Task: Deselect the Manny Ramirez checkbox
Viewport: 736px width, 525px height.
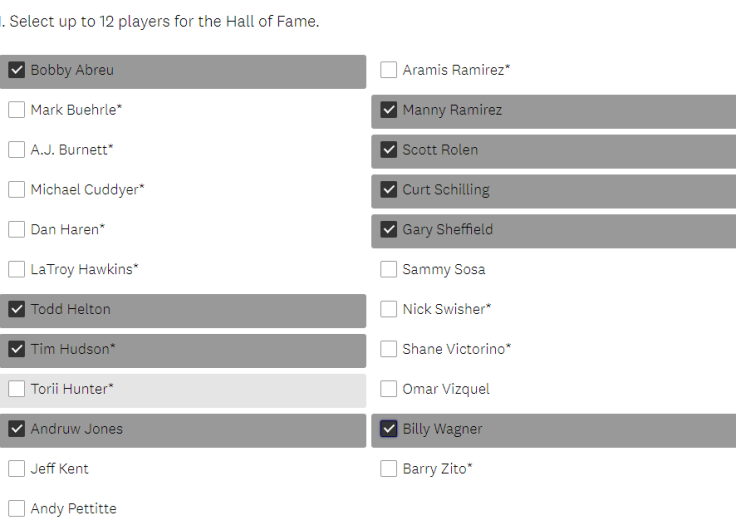Action: [389, 110]
